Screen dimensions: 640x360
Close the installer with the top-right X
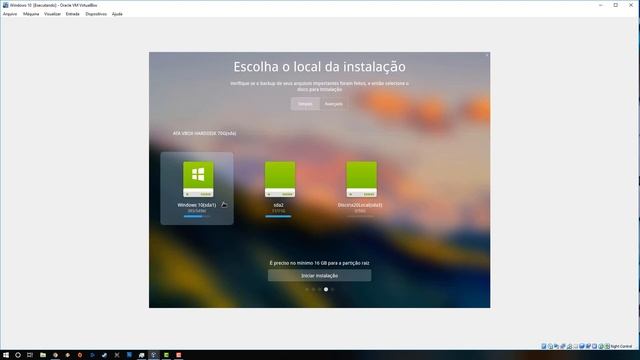coord(487,55)
